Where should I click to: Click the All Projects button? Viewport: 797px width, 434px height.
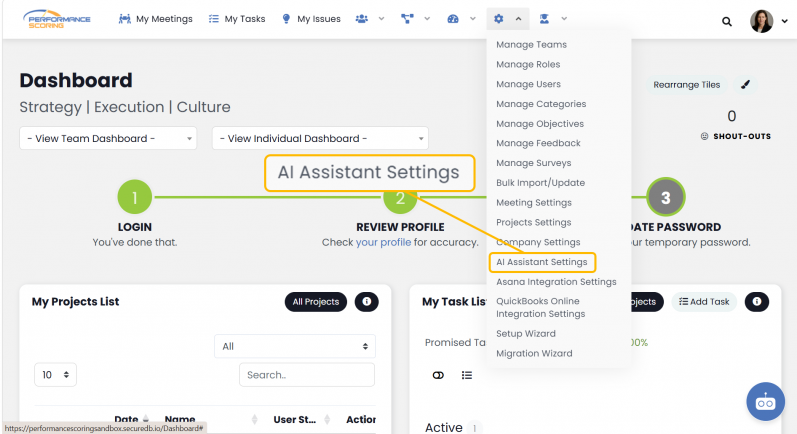click(316, 302)
